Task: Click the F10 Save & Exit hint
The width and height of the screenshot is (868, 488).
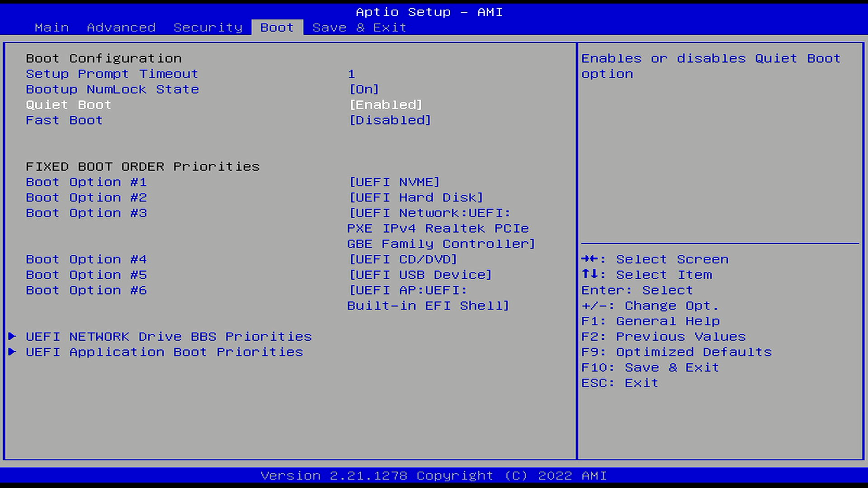Action: (x=650, y=367)
